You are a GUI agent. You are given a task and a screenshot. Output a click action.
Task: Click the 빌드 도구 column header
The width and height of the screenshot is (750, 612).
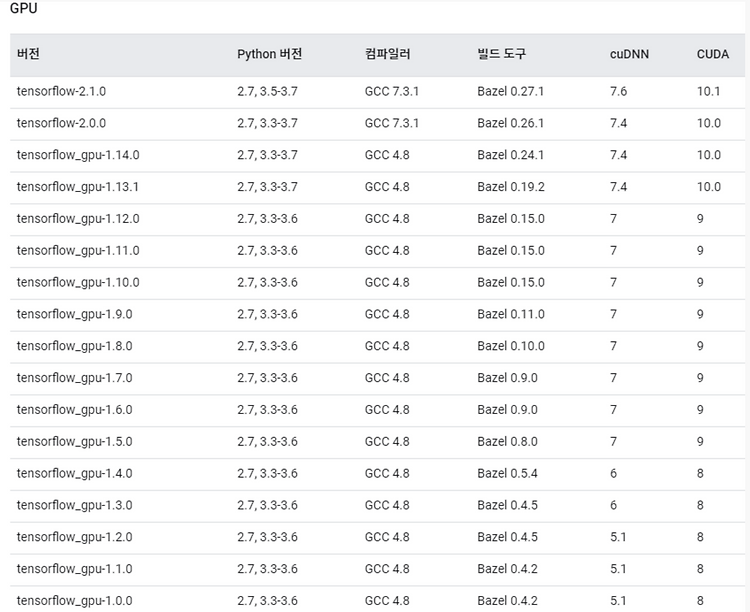[x=501, y=54]
